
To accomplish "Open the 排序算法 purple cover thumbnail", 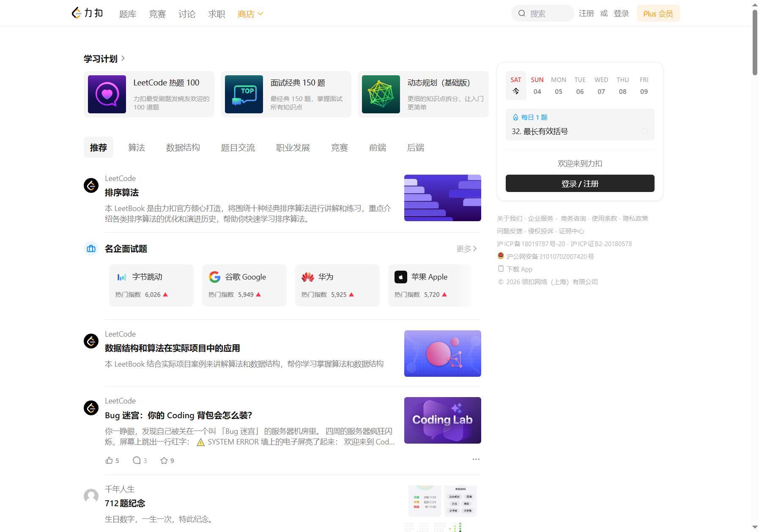I will click(x=443, y=198).
